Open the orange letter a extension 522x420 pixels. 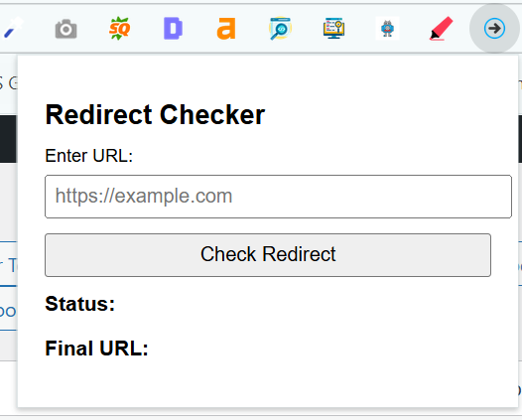tap(226, 29)
